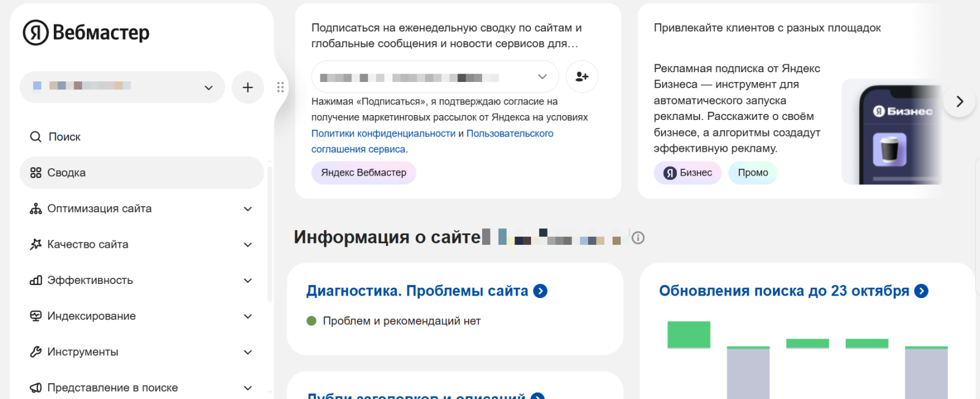Click the Оптимизация сайта sitemap icon
Image resolution: width=980 pixels, height=399 pixels.
coord(35,208)
